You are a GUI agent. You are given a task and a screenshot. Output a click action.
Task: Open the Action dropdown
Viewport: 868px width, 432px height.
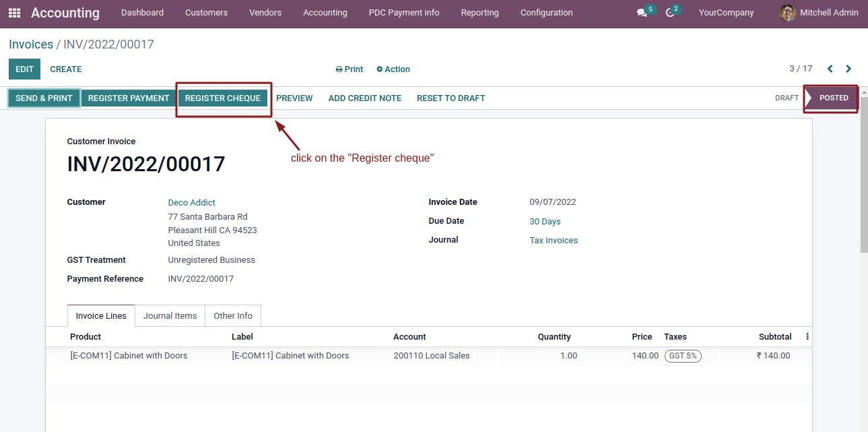coord(393,69)
